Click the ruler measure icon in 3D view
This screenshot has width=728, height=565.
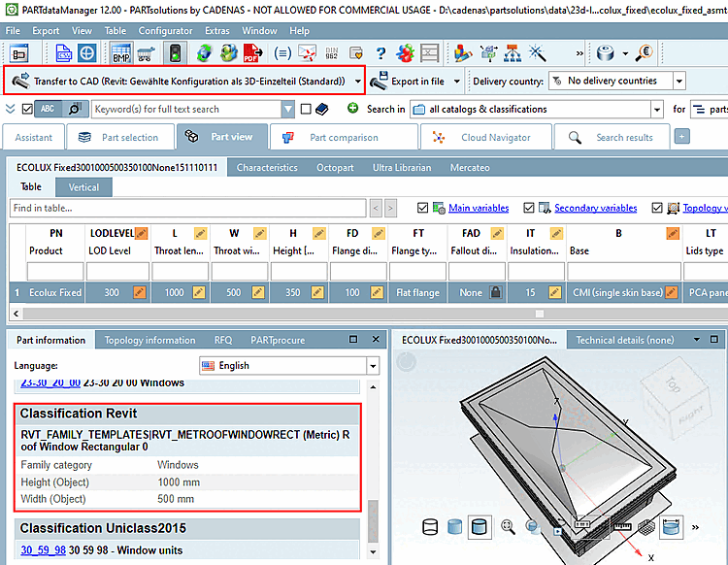point(622,526)
